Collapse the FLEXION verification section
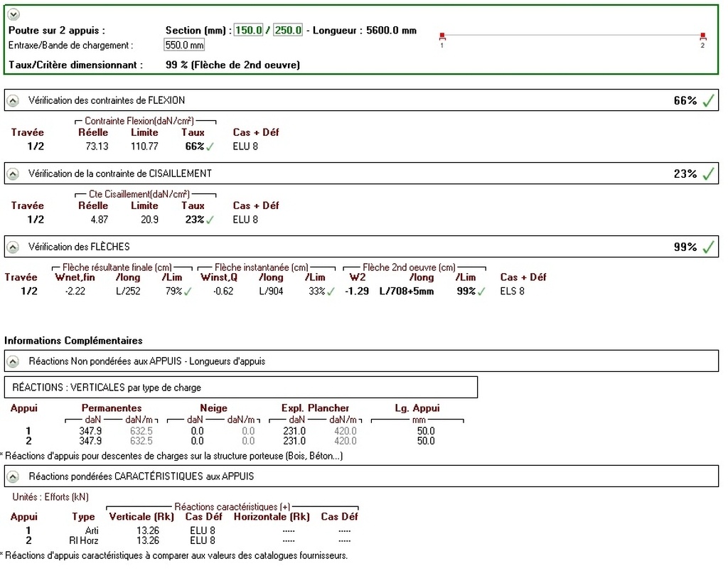The image size is (728, 576). 13,101
